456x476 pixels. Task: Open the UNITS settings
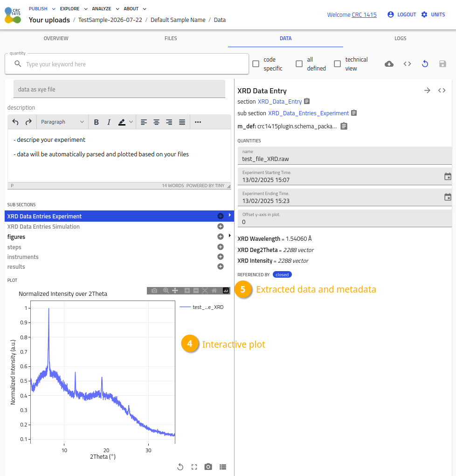point(433,14)
